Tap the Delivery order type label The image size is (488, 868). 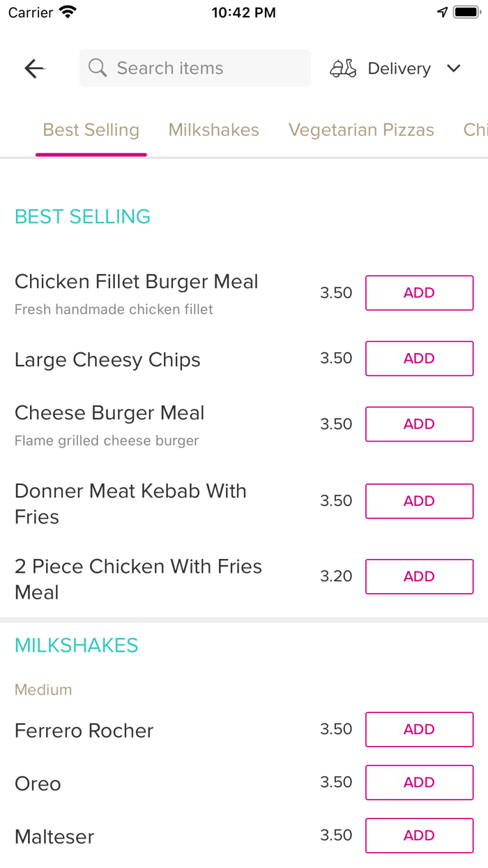(399, 68)
